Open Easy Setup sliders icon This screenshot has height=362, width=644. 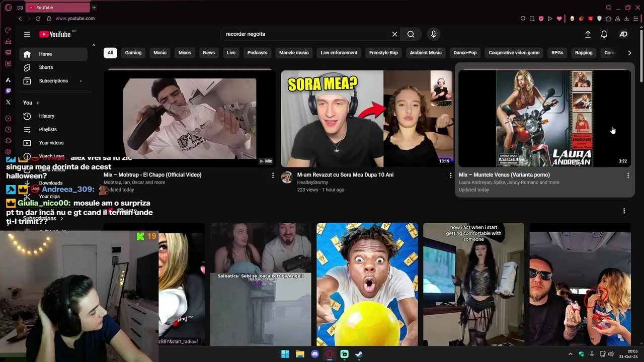click(x=636, y=19)
